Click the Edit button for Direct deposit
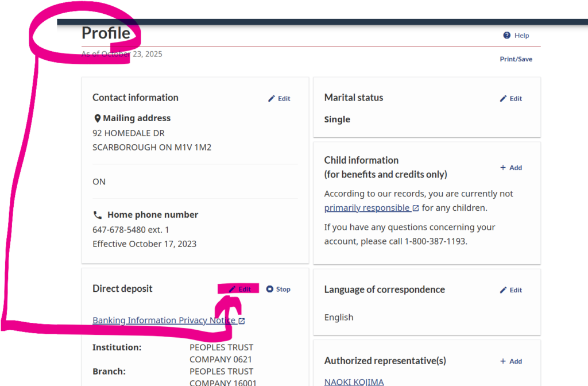 [x=239, y=289]
